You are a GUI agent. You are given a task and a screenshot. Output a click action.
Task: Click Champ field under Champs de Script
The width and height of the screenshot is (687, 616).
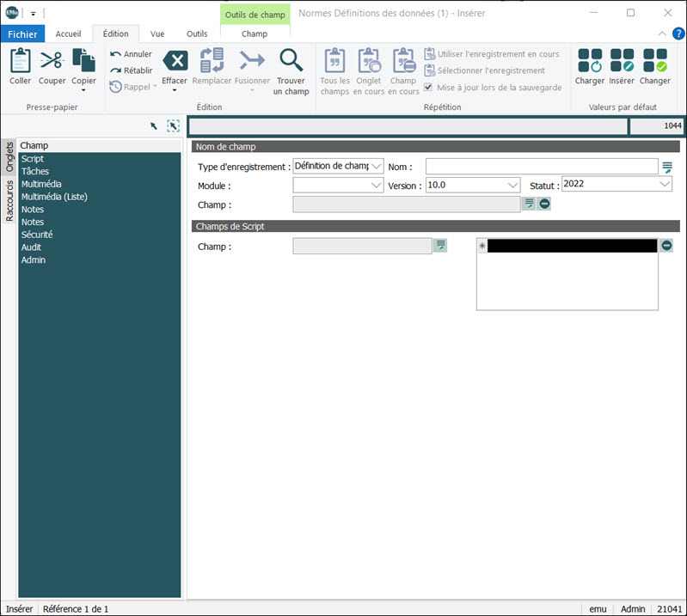click(362, 246)
